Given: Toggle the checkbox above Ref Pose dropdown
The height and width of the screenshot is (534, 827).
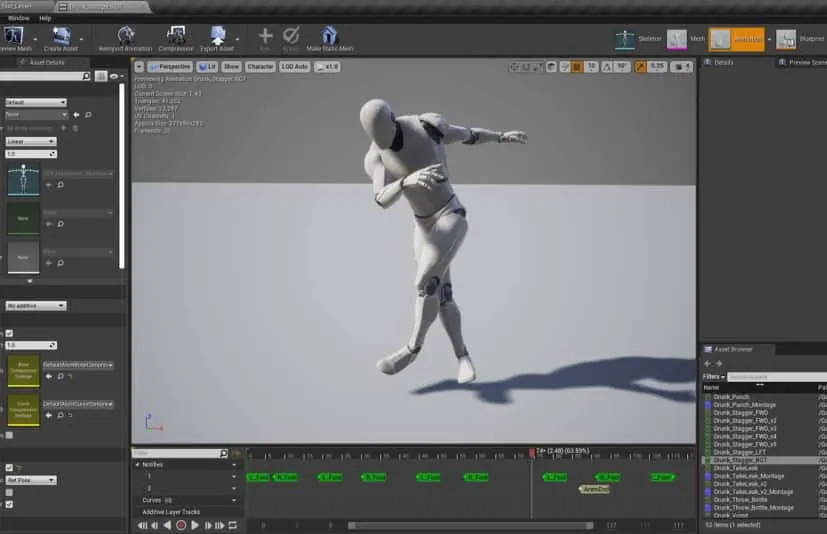Looking at the screenshot, I should [x=10, y=468].
